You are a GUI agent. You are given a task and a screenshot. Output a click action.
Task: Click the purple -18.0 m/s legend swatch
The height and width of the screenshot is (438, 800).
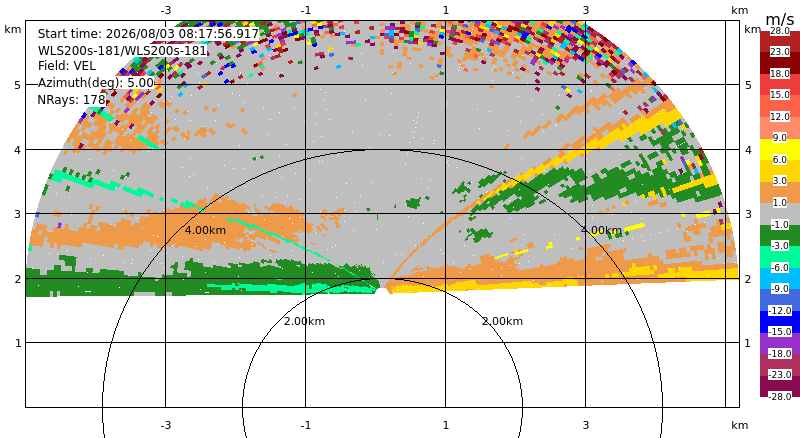(780, 343)
